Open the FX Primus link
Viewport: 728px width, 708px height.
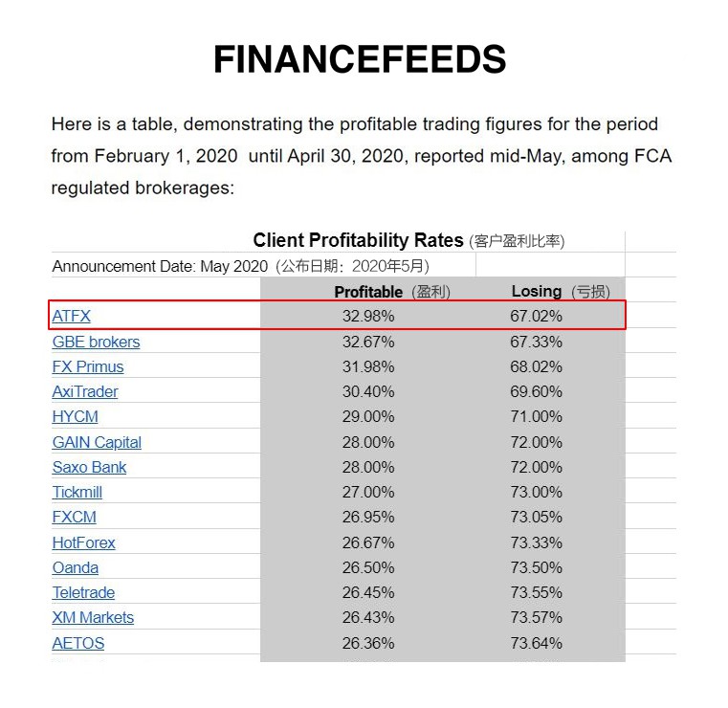click(87, 366)
